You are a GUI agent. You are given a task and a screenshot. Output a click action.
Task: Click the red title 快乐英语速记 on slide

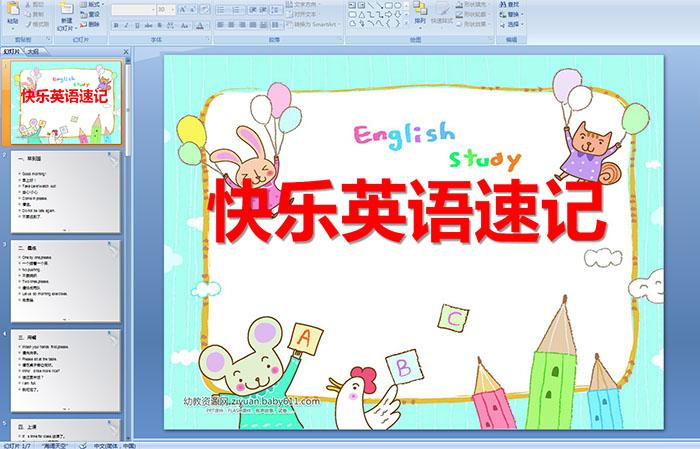407,211
